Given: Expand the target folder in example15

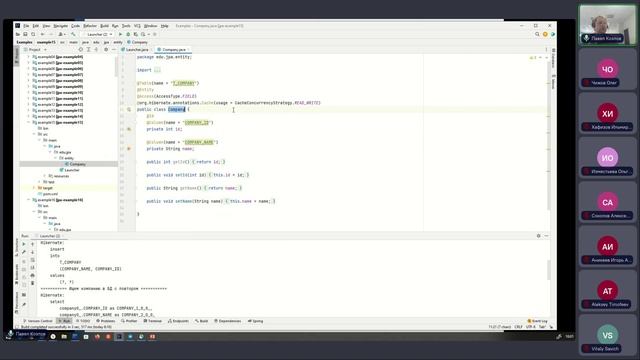Looking at the screenshot, I should (34, 188).
